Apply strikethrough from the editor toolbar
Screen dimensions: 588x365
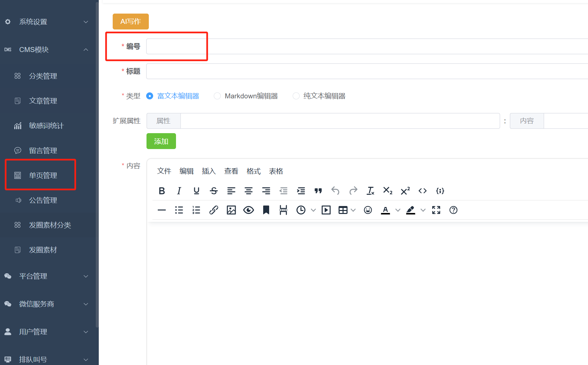coord(214,191)
